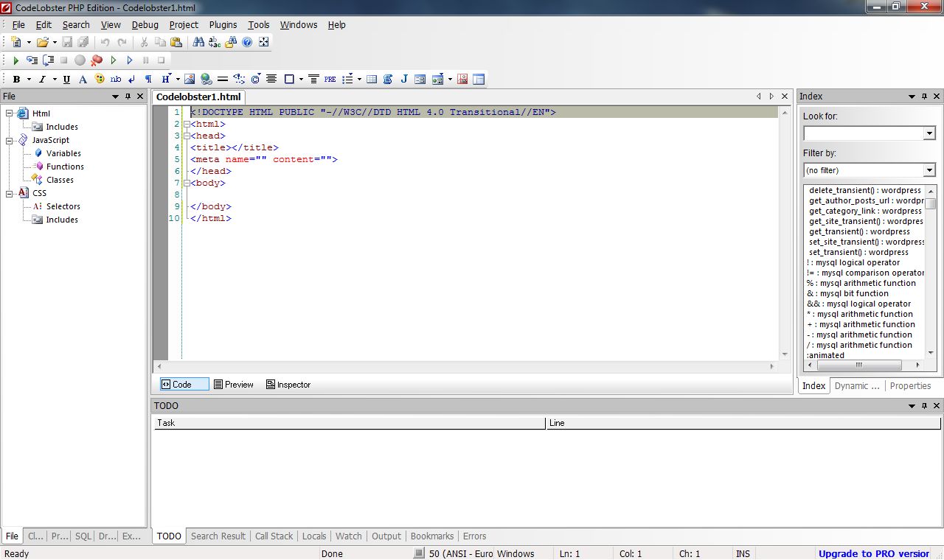Click the Paste clipboard icon
Screen dimensions: 944x560
point(176,42)
